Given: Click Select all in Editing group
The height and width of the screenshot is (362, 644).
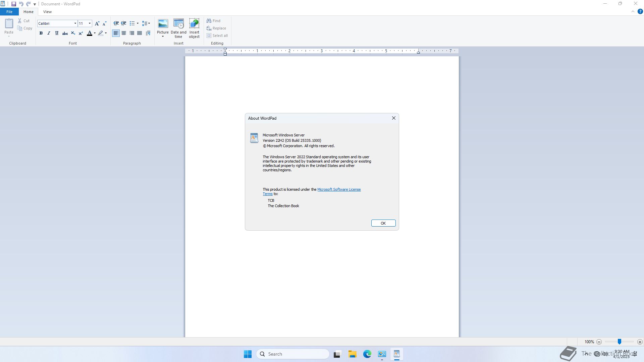Looking at the screenshot, I should tap(217, 36).
